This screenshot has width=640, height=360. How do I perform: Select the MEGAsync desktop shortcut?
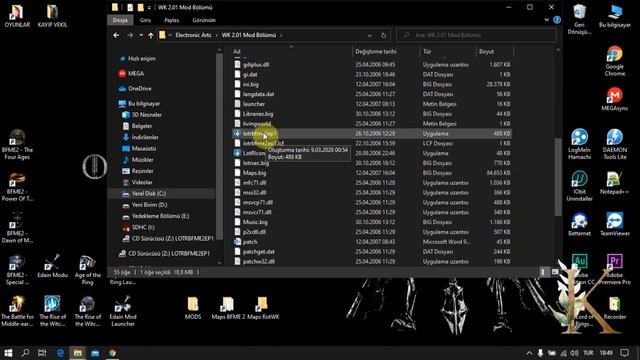click(615, 99)
